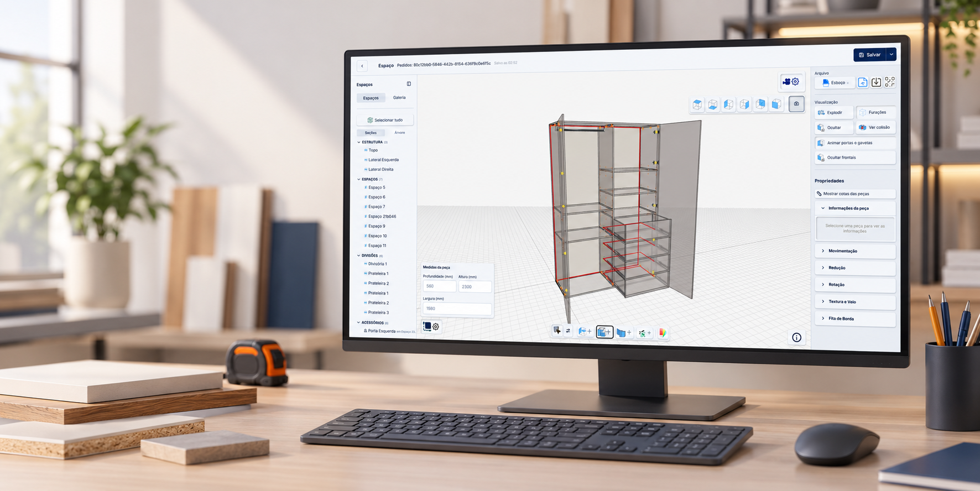This screenshot has height=491, width=980.
Task: Click the add panel tool
Action: pos(624,333)
